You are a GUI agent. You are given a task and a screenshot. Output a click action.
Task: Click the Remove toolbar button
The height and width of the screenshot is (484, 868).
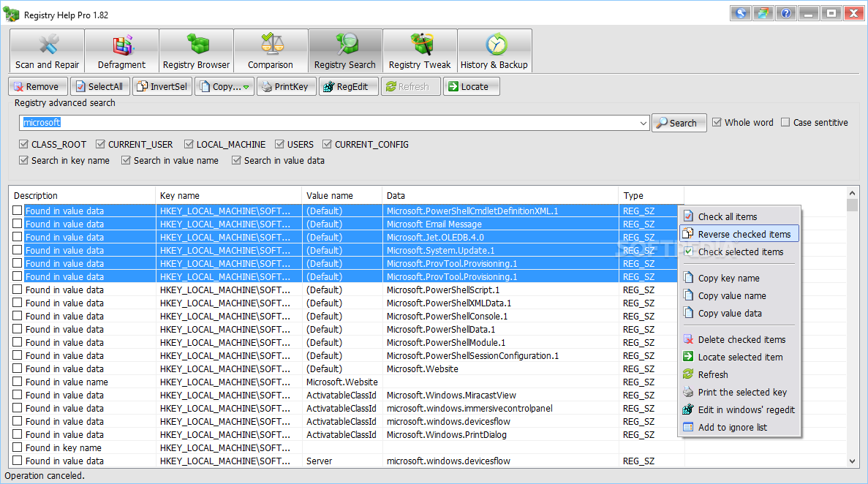(x=37, y=86)
